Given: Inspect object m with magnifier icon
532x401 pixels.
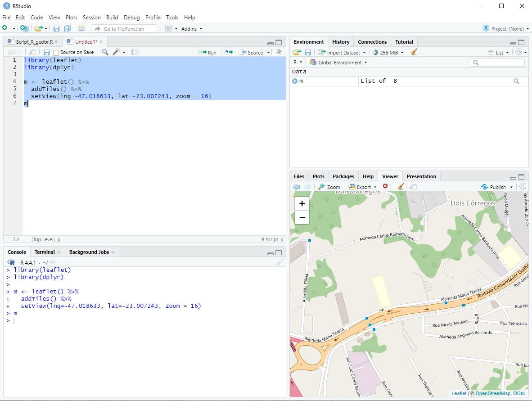Looking at the screenshot, I should click(x=516, y=81).
